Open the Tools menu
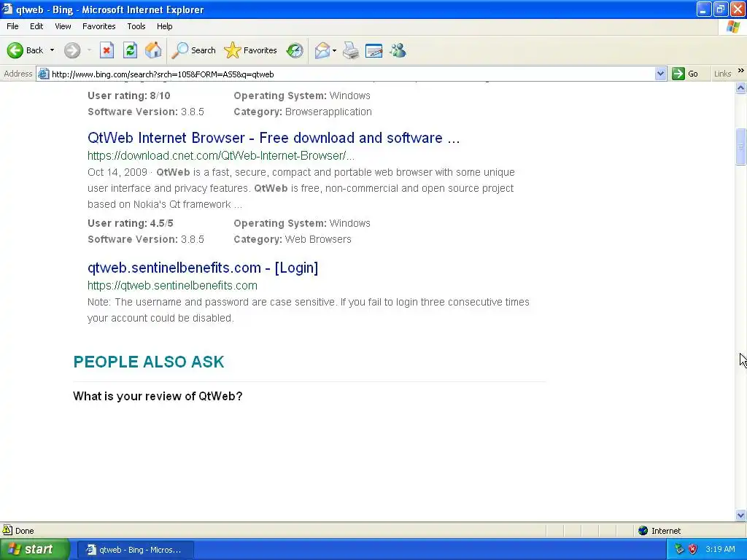 (x=136, y=26)
